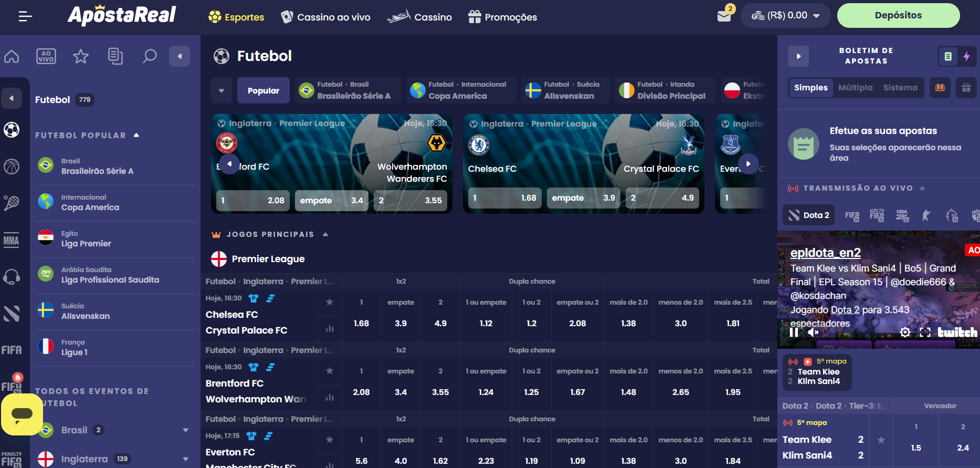Pause the live Twitch stream
Screen dimensions: 980x468
[x=794, y=332]
